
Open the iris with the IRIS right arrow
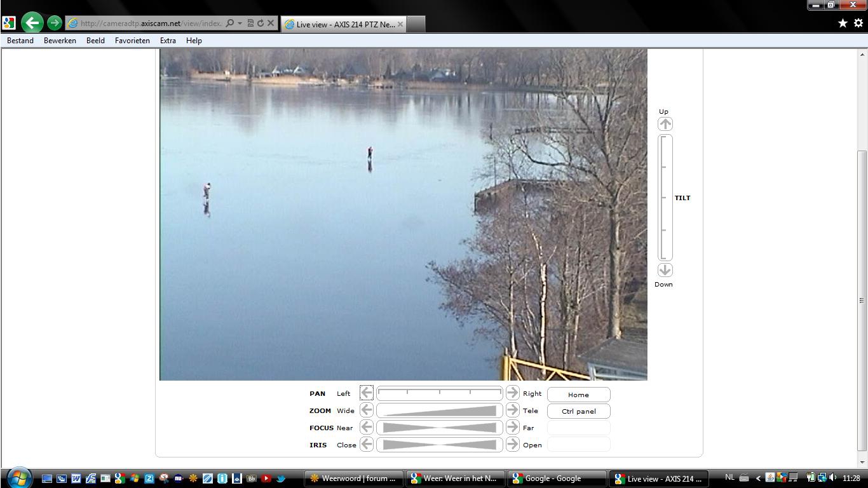pos(512,444)
